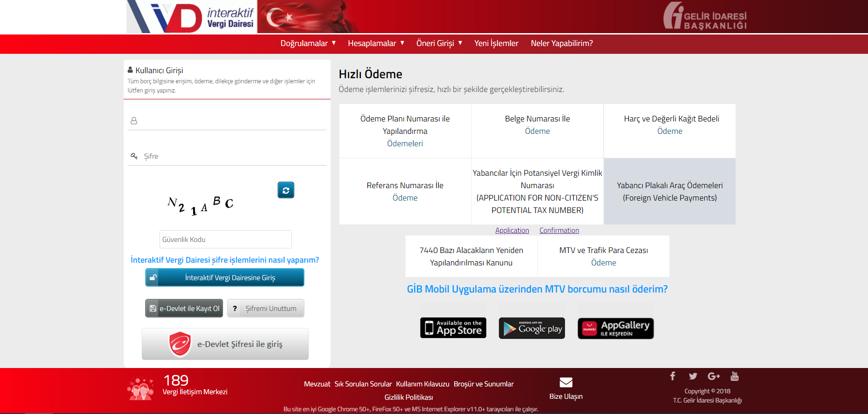
Task: Expand the Öneri Girişi dropdown menu
Action: pos(439,43)
